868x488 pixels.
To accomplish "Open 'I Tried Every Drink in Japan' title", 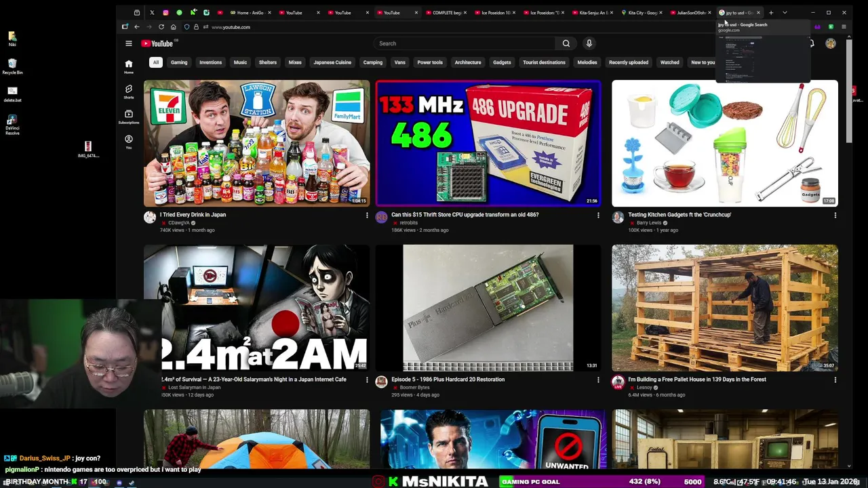I will click(x=193, y=215).
